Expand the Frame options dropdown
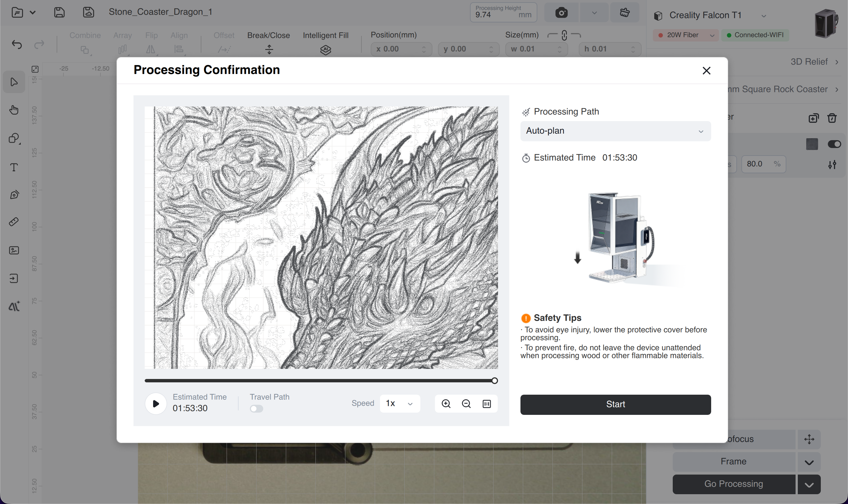This screenshot has height=504, width=848. point(809,462)
